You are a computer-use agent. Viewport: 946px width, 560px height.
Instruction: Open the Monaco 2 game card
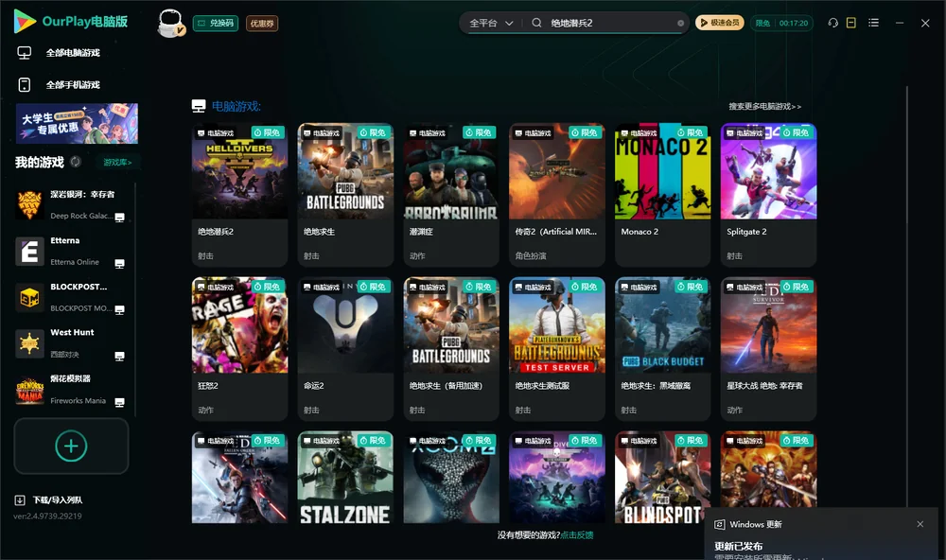(x=662, y=195)
